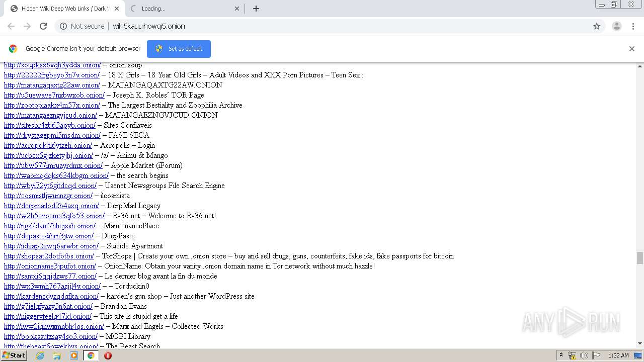Open the depastedihrn3jtw.onion link
Image resolution: width=644 pixels, height=362 pixels.
[49, 236]
